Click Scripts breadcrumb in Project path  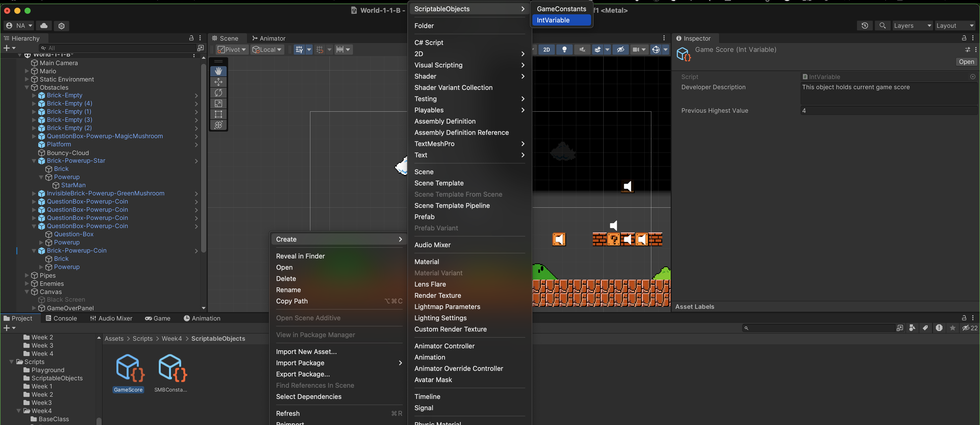pos(143,339)
